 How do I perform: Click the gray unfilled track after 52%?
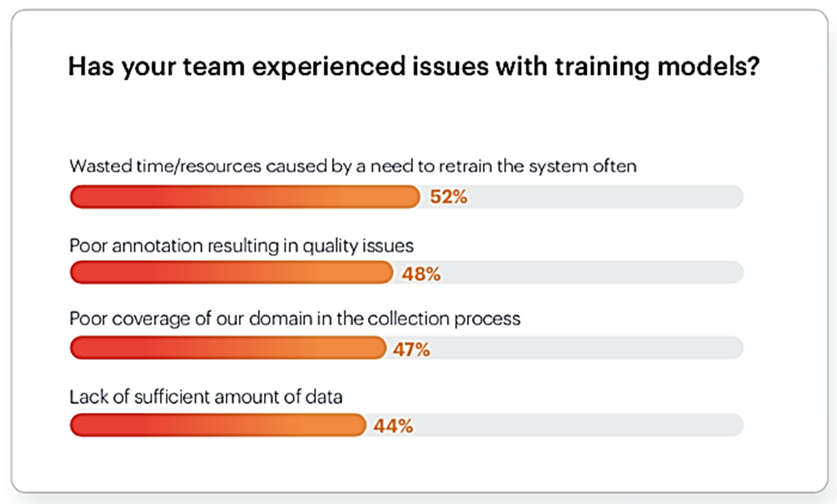pyautogui.click(x=604, y=197)
